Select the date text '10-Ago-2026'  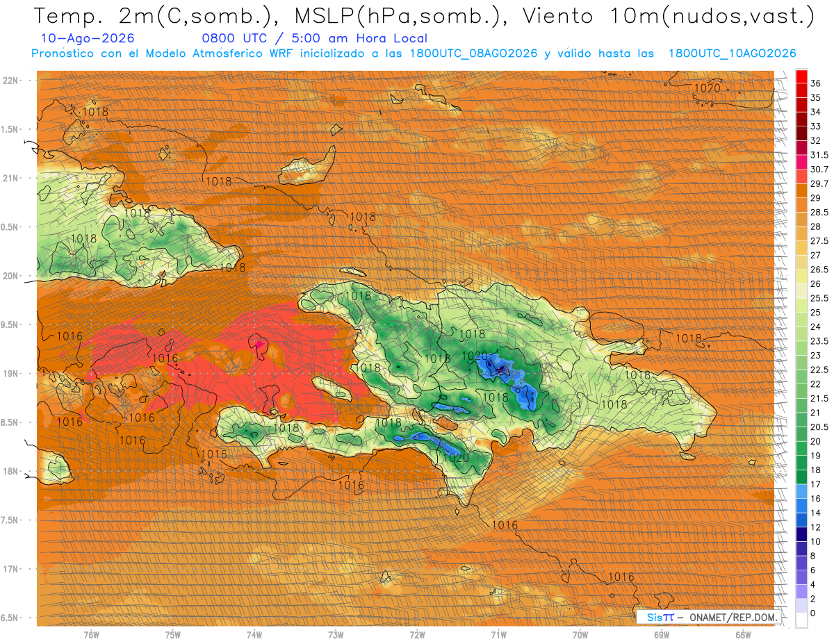click(88, 39)
